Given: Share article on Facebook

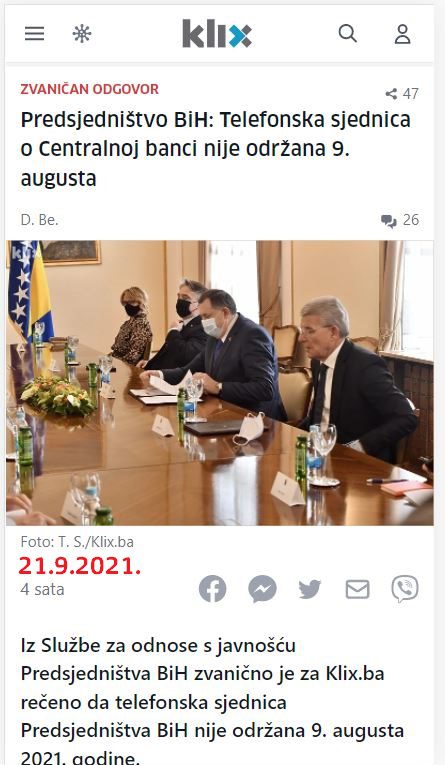Looking at the screenshot, I should click(213, 589).
